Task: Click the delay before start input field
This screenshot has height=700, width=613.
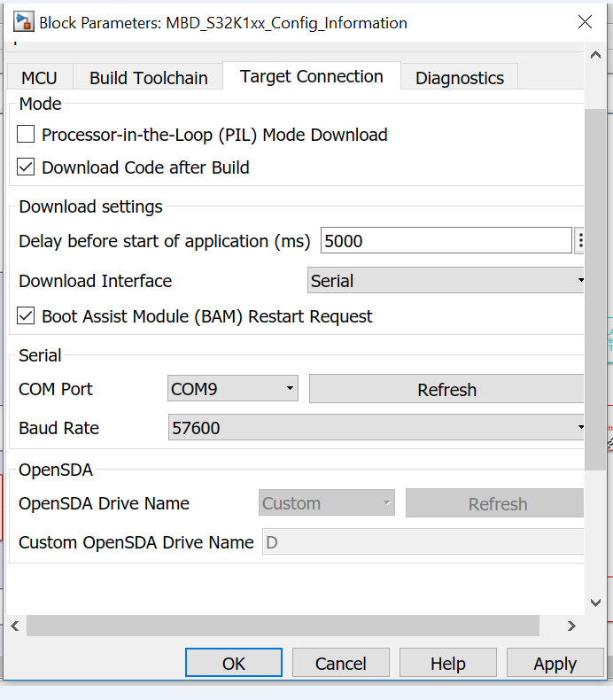Action: coord(446,240)
